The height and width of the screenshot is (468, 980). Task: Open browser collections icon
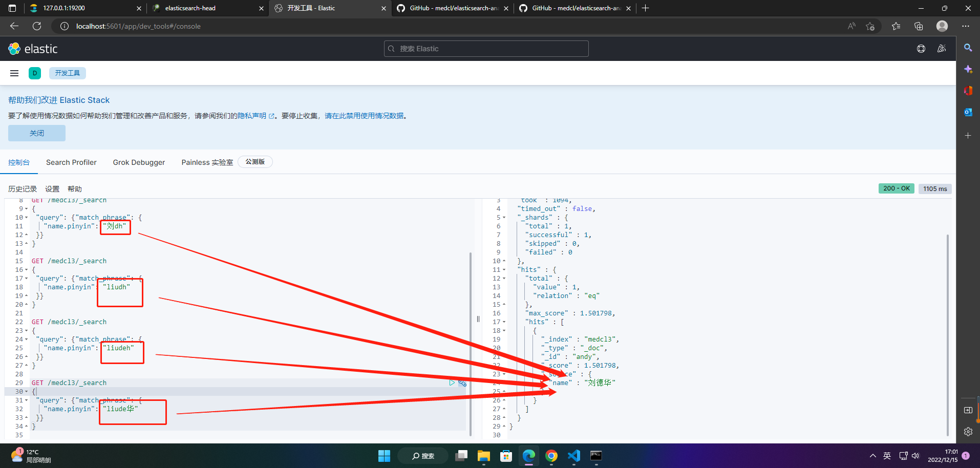click(919, 26)
